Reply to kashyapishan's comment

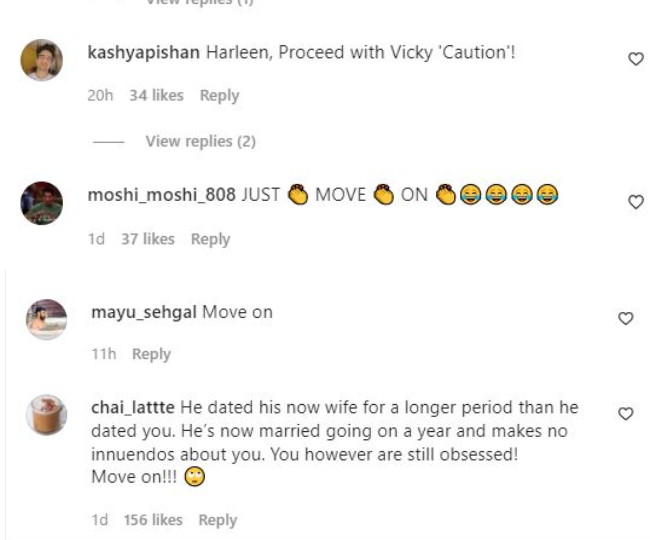[219, 96]
